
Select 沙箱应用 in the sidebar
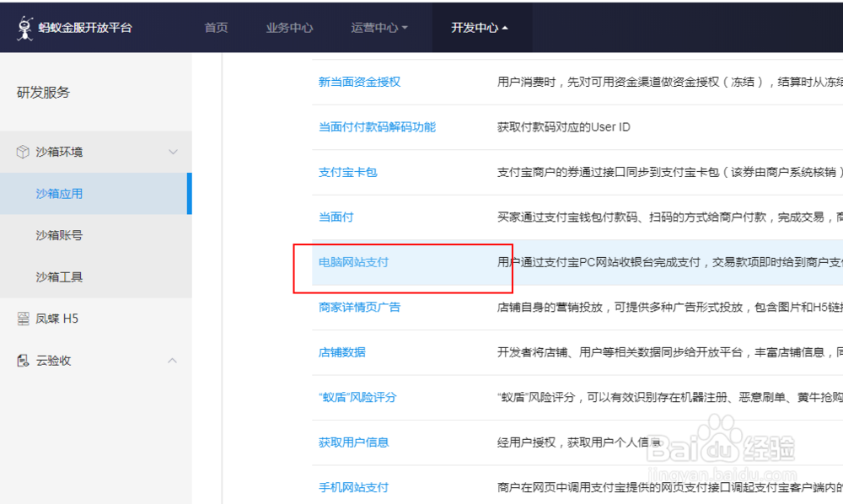(x=94, y=194)
